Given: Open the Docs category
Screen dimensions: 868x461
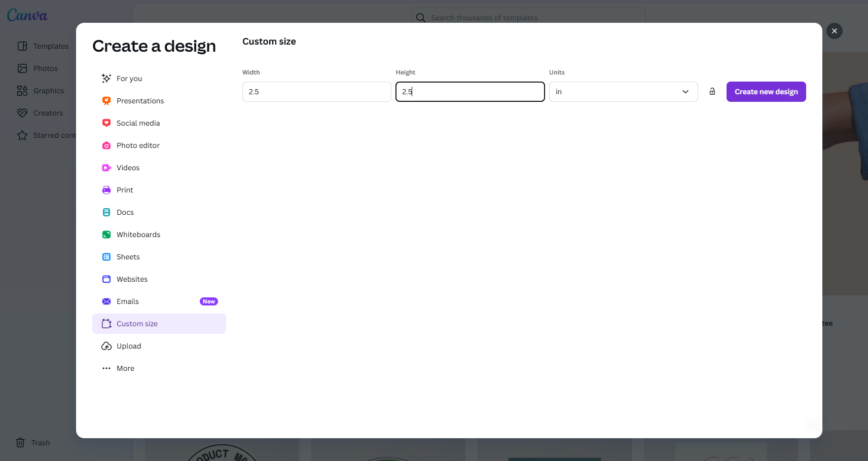Looking at the screenshot, I should [125, 212].
